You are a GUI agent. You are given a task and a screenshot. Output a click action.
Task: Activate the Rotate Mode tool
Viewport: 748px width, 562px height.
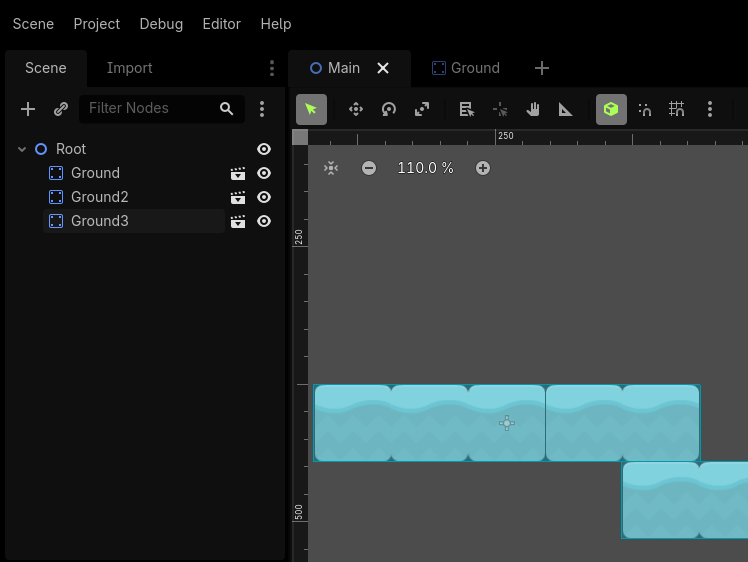click(389, 109)
